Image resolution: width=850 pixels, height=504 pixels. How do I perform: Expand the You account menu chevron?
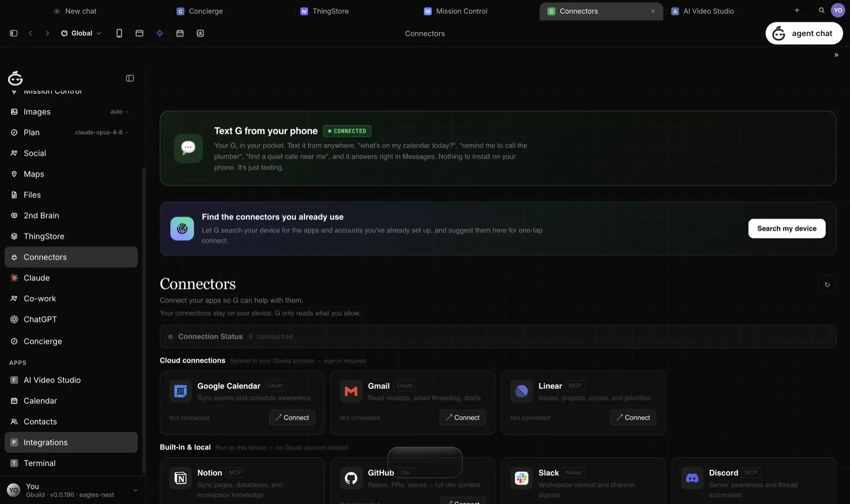pyautogui.click(x=135, y=490)
